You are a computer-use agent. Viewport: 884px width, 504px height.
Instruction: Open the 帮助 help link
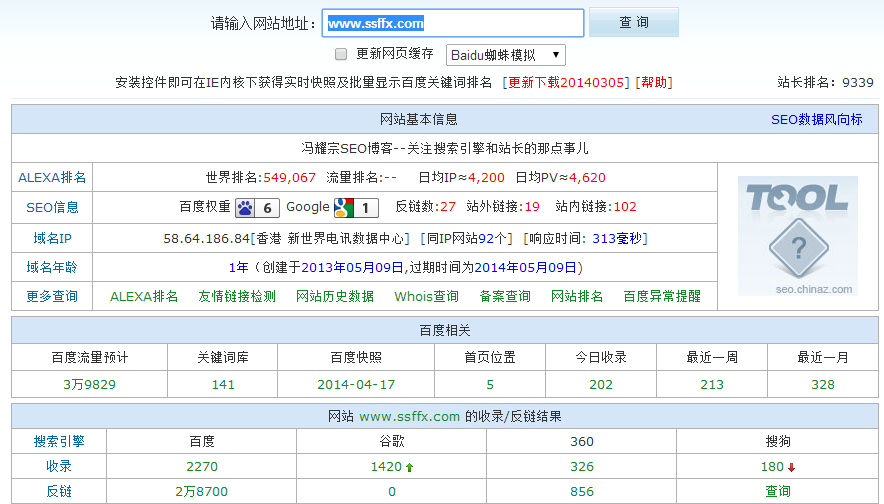point(654,83)
